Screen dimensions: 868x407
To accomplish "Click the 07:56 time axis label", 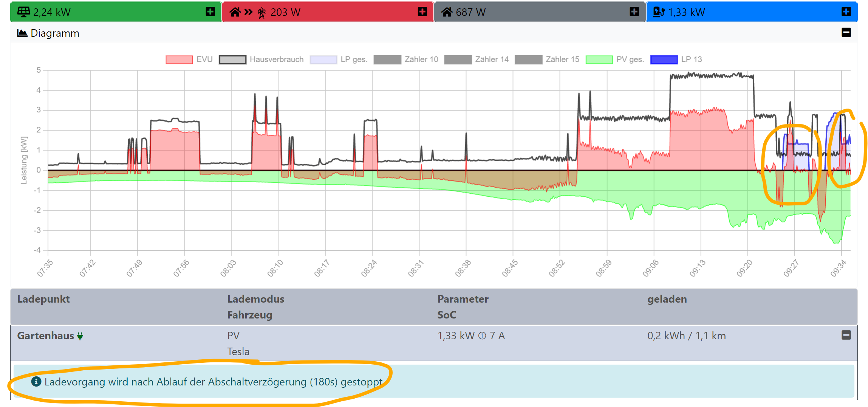I will coord(181,268).
